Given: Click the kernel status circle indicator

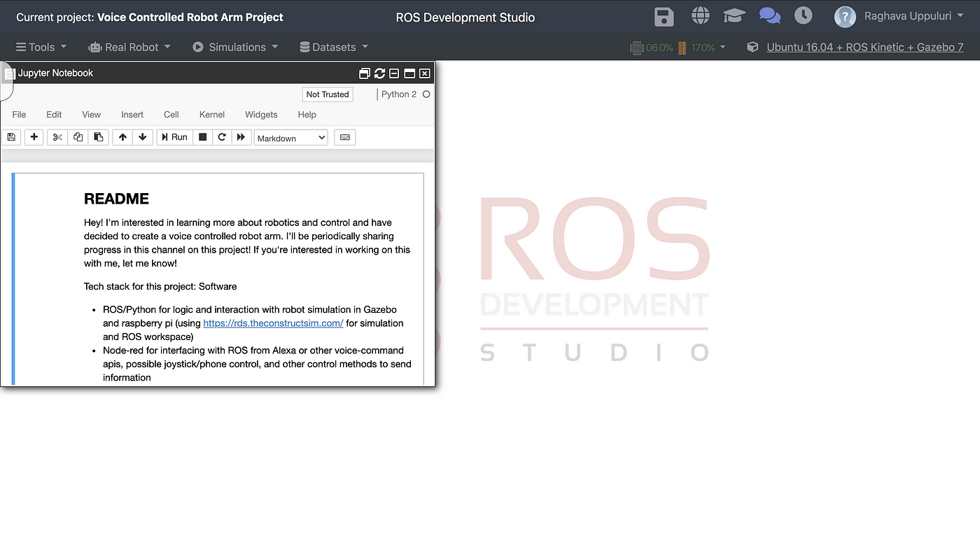Looking at the screenshot, I should coord(426,94).
